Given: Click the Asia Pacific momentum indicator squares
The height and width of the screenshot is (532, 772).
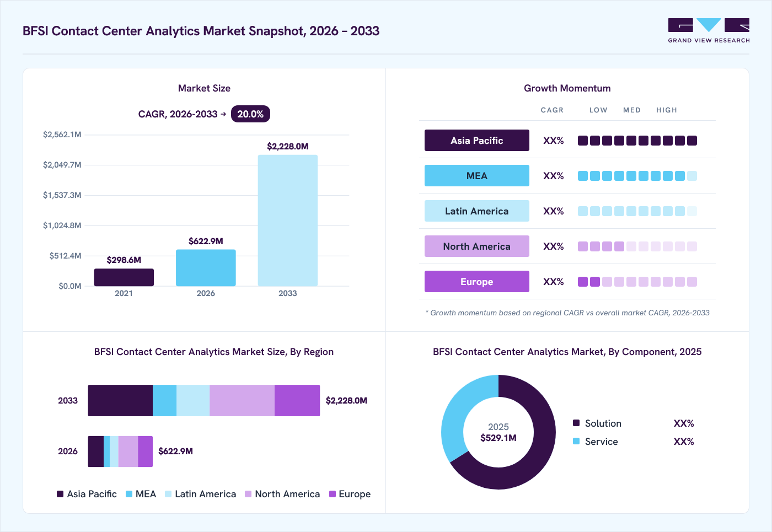Looking at the screenshot, I should [637, 141].
